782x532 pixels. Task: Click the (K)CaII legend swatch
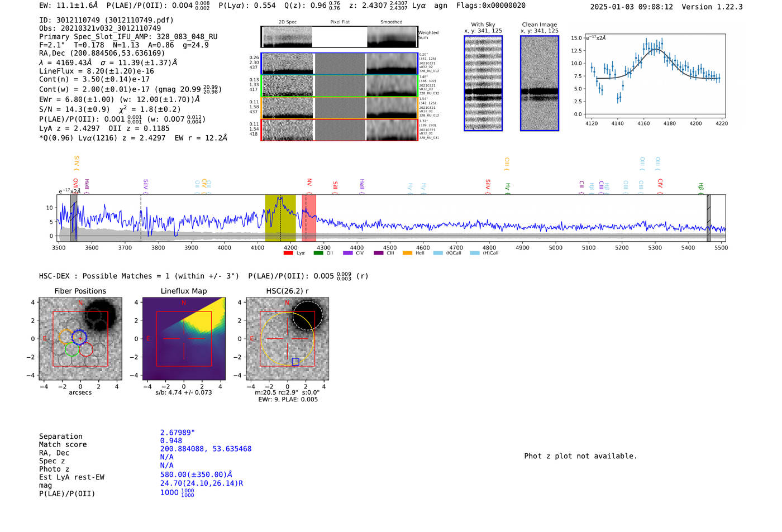coord(438,253)
